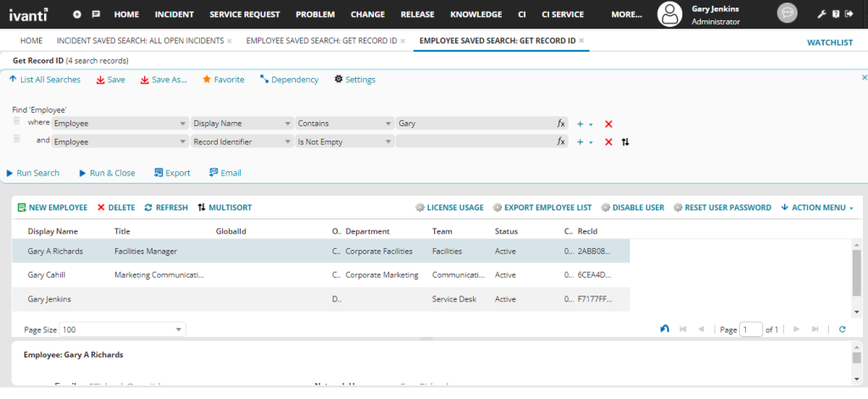This screenshot has height=399, width=868.
Task: Jump to last page of results
Action: 815,330
